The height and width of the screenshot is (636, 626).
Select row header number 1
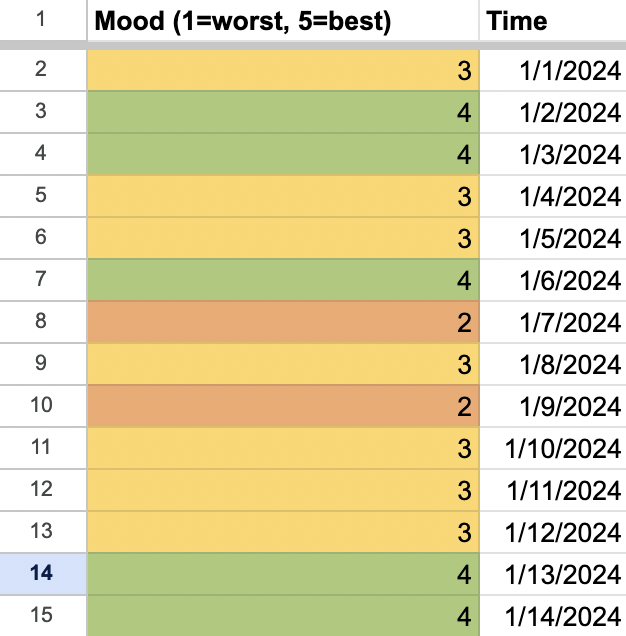click(x=41, y=21)
